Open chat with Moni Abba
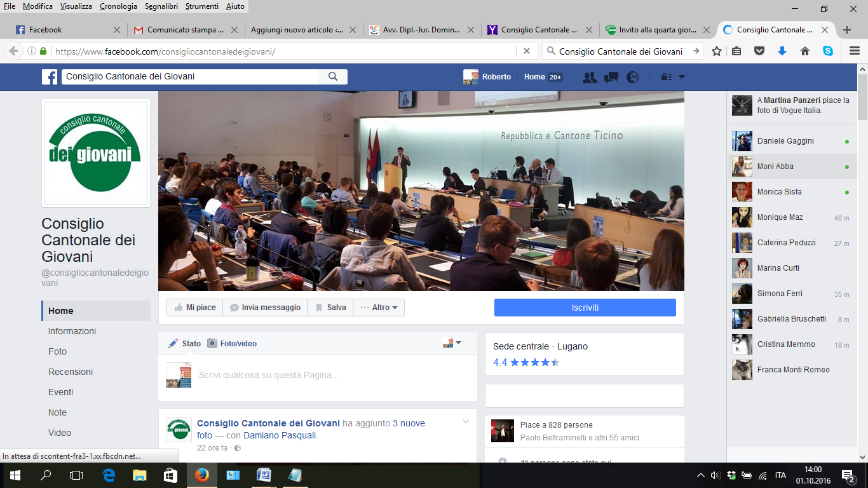 click(791, 166)
